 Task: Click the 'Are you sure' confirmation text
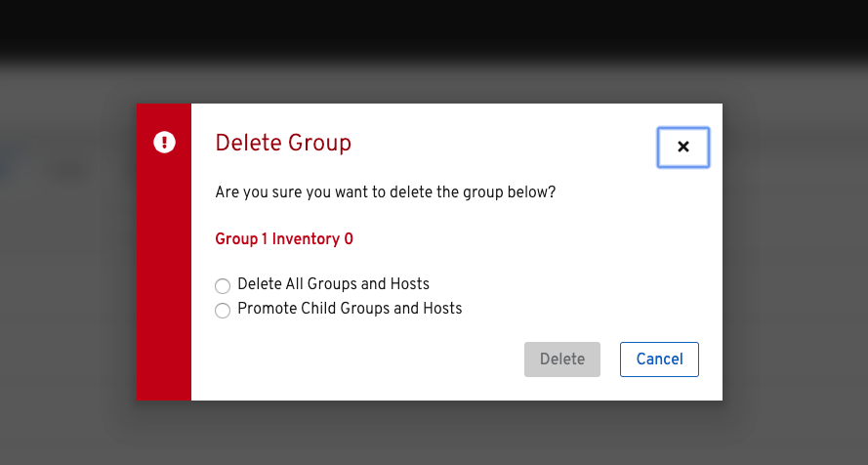[386, 192]
